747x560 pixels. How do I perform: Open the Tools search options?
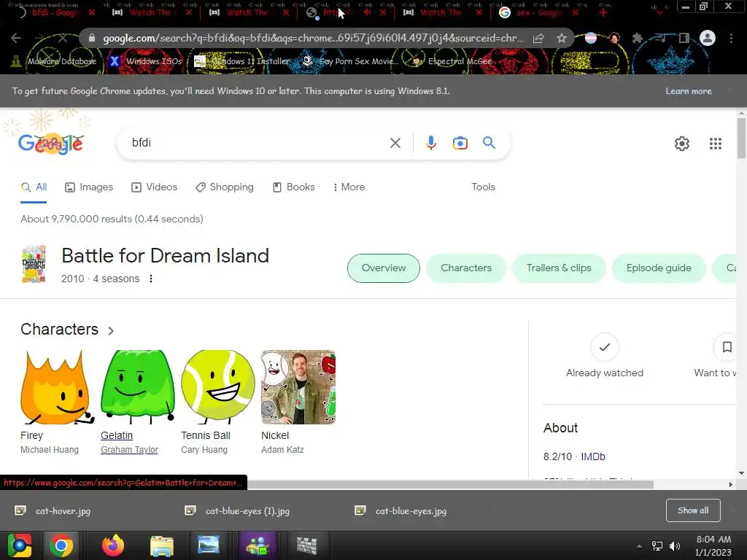(483, 187)
